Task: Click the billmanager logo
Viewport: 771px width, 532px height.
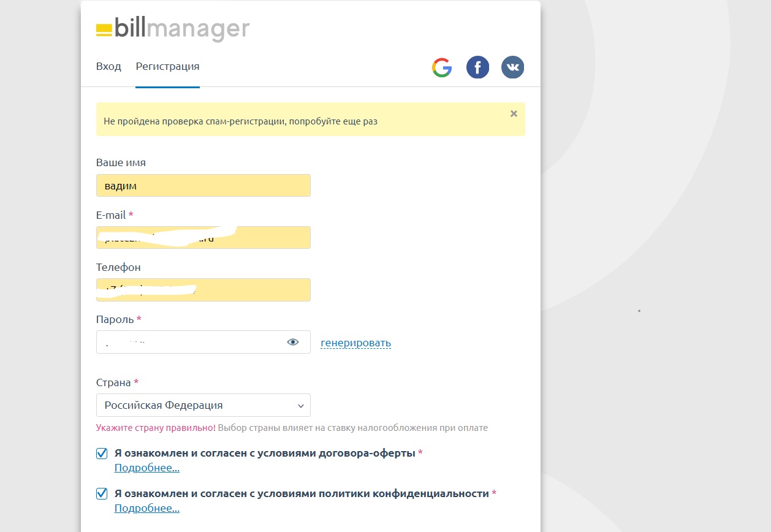Action: pos(173,29)
